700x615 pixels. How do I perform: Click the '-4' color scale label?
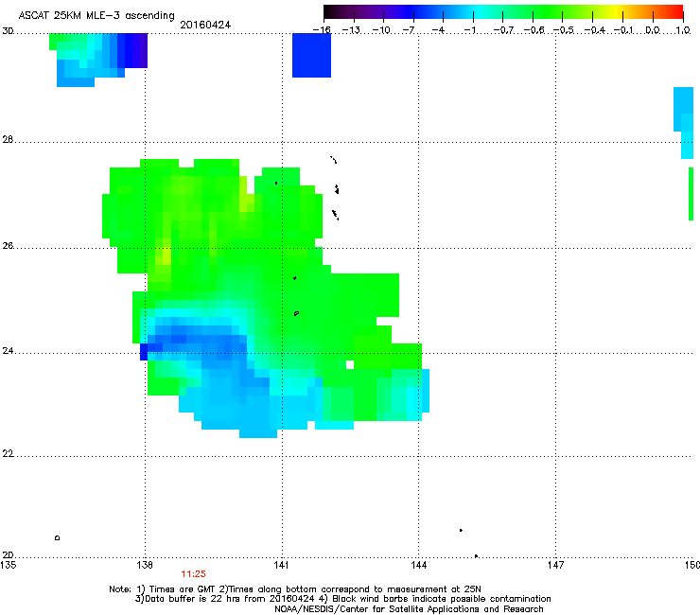439,30
